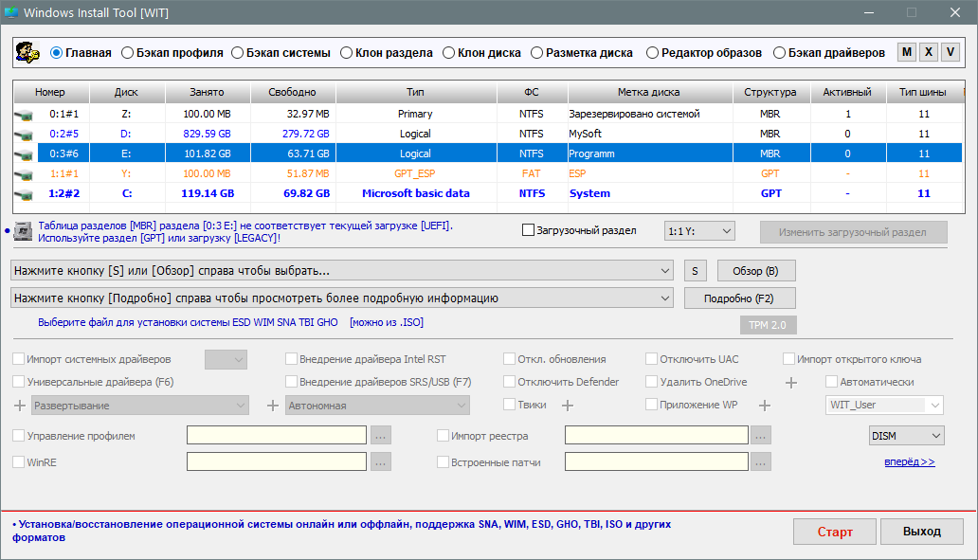
Task: Switch to Разметка диска mode
Action: (x=537, y=53)
